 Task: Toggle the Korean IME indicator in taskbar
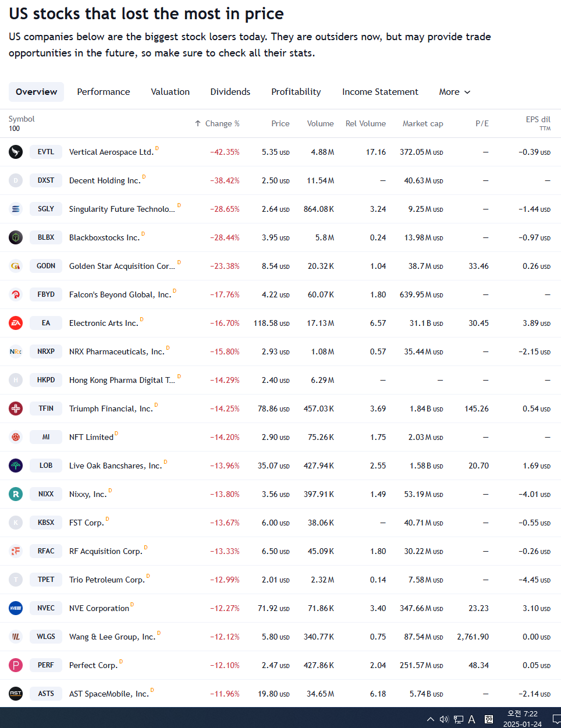pos(489,719)
